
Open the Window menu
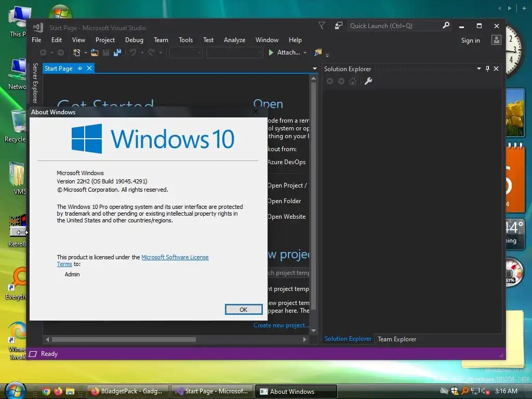267,39
